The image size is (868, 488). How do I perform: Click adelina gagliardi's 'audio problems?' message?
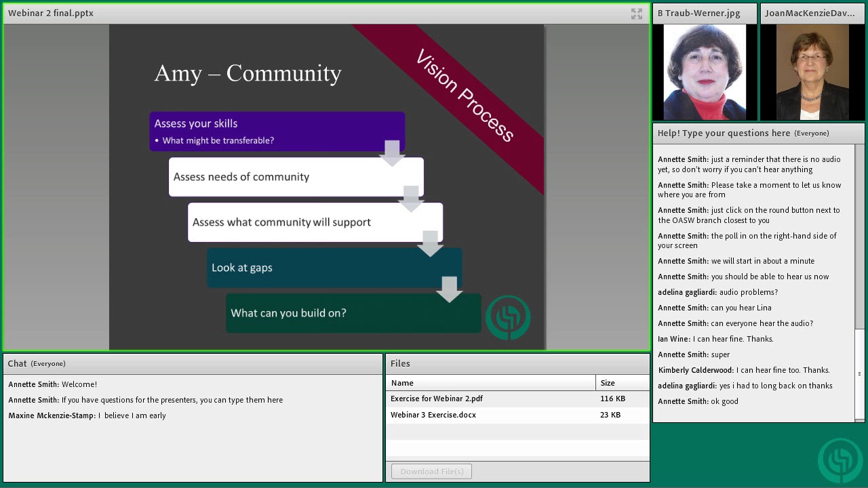717,292
